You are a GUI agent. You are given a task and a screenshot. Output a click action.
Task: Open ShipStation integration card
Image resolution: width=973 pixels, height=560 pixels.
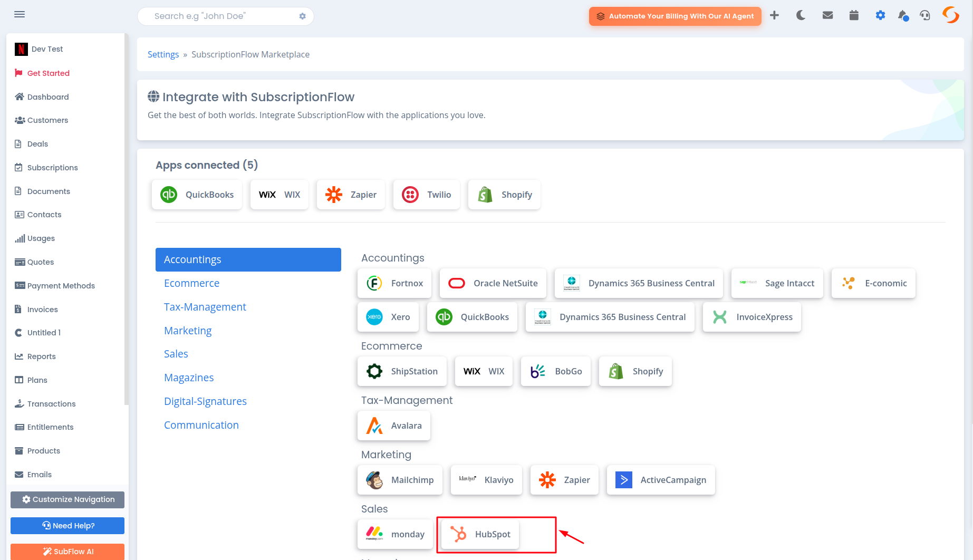click(x=402, y=371)
